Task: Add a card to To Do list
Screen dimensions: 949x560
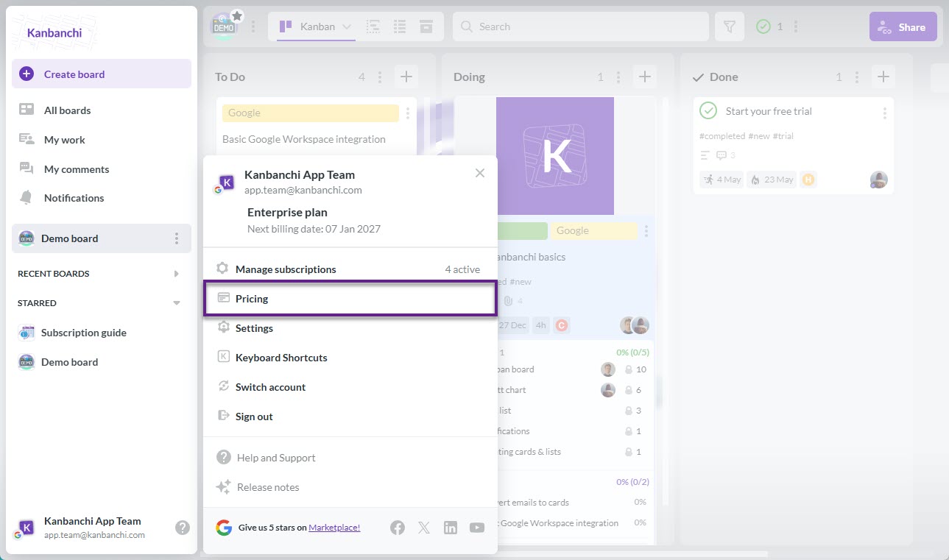Action: click(406, 77)
